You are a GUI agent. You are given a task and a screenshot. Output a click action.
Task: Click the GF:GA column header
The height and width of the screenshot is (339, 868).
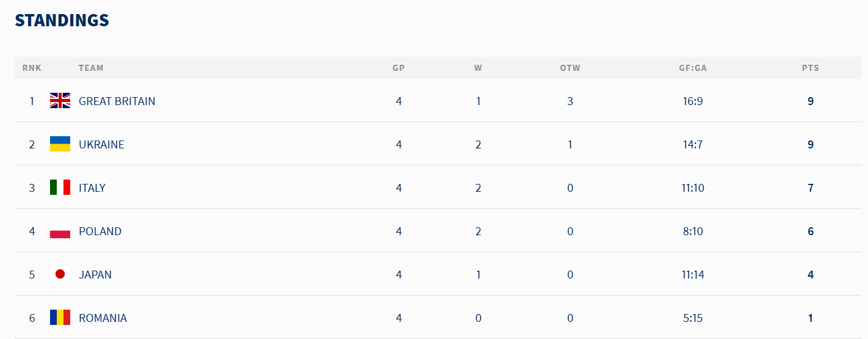click(693, 68)
